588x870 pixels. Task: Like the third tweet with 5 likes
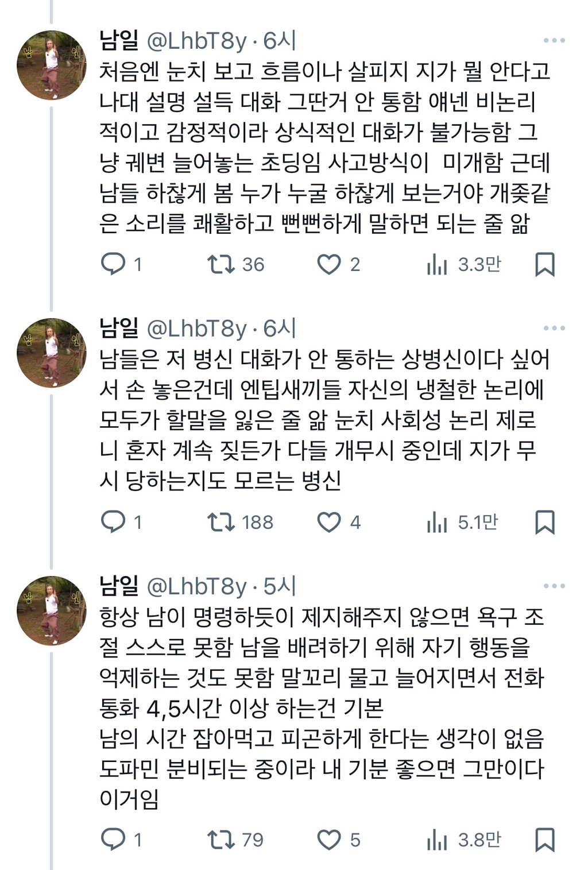329,840
